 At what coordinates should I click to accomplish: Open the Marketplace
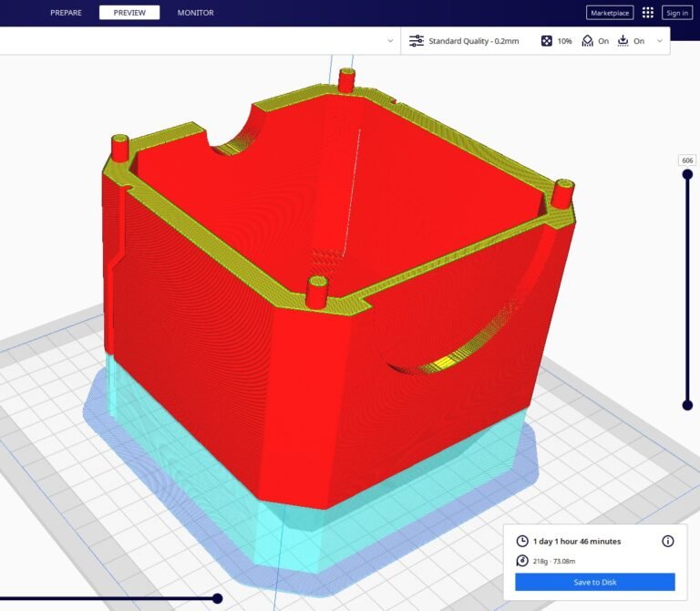(x=610, y=13)
